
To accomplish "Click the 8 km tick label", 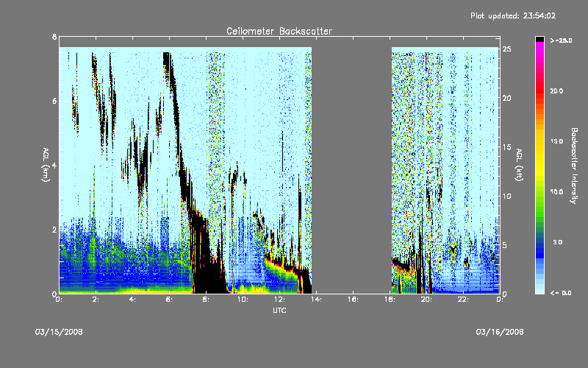I will point(54,37).
